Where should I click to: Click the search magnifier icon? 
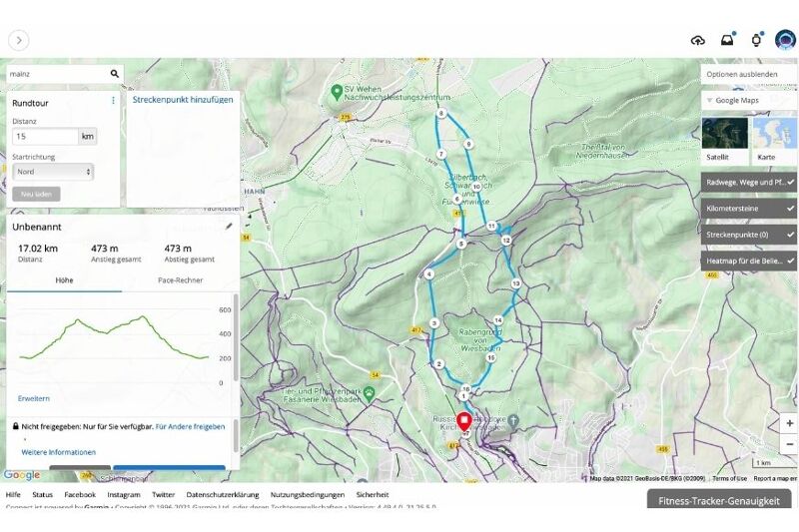coord(115,73)
